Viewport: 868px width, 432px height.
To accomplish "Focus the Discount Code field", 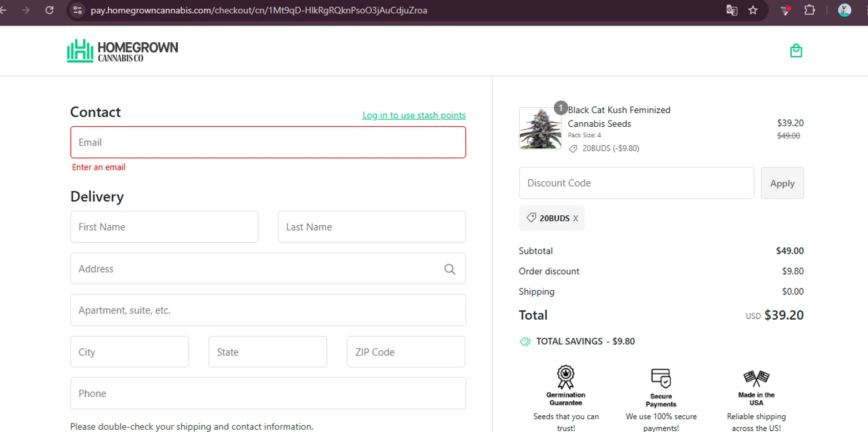I will (x=637, y=183).
